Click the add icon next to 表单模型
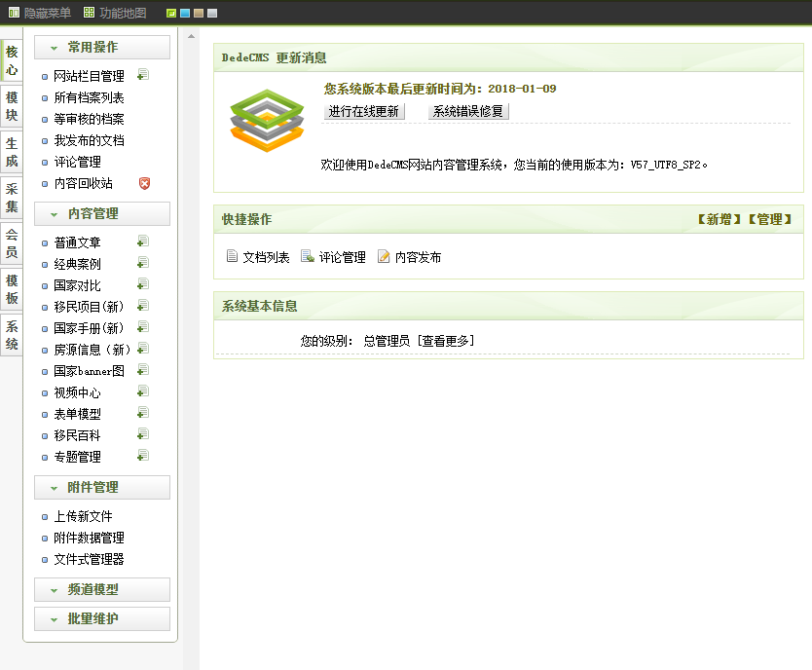 tap(143, 413)
